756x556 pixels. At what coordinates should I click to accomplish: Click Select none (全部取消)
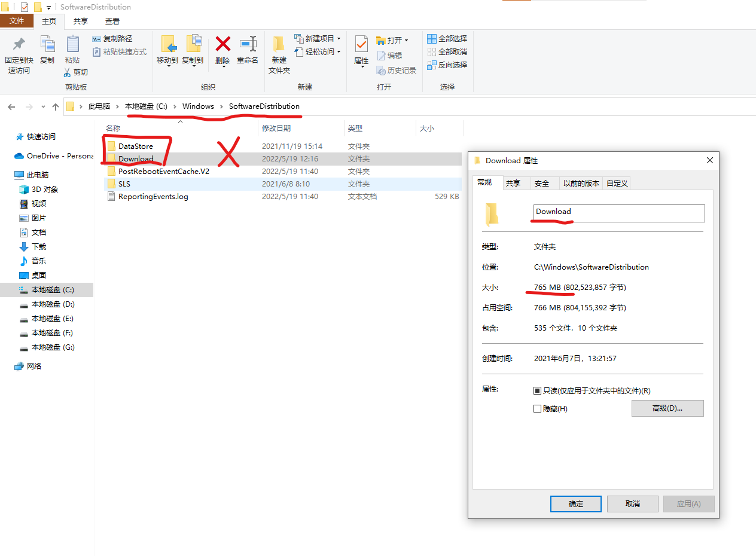click(x=447, y=52)
